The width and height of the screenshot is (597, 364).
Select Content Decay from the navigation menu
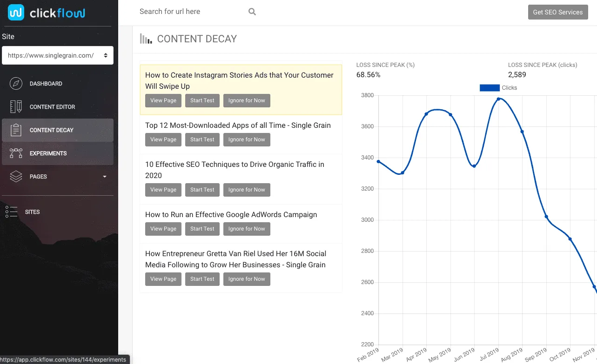coord(53,130)
